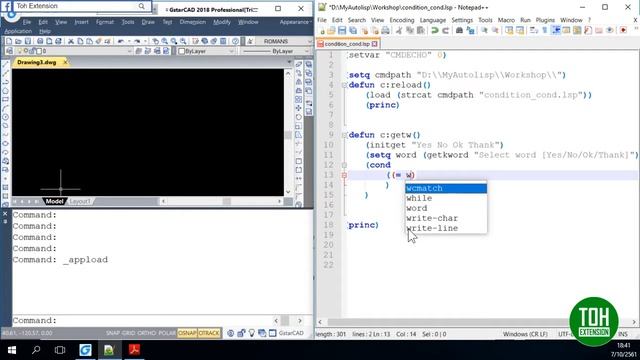Open the Modify menu in GstarCAD
This screenshot has height=360, width=640.
[x=222, y=22]
